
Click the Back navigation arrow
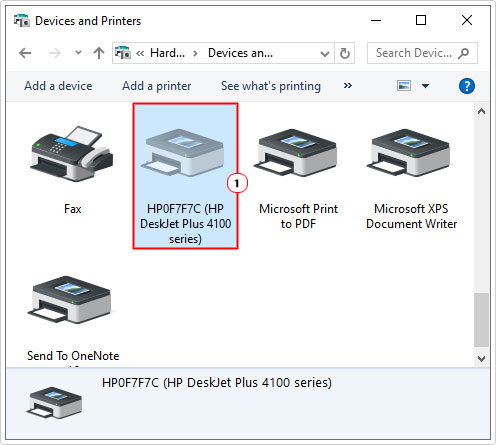(x=25, y=53)
